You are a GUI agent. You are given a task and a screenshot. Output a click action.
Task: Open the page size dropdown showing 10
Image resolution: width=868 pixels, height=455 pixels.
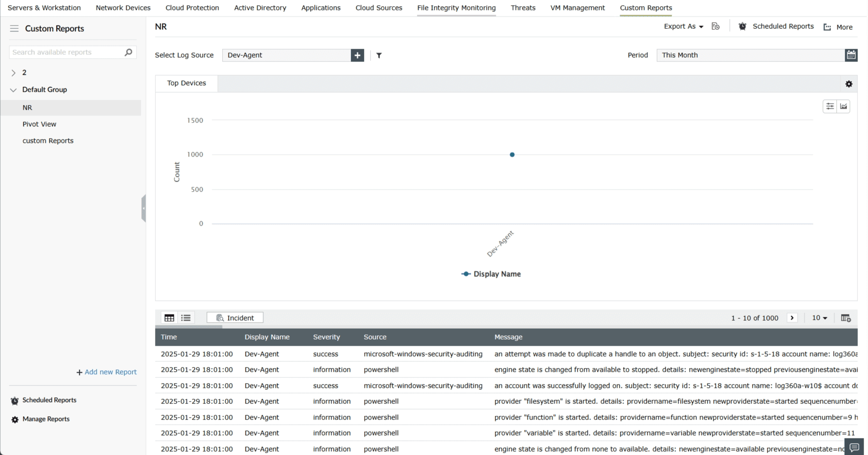819,317
